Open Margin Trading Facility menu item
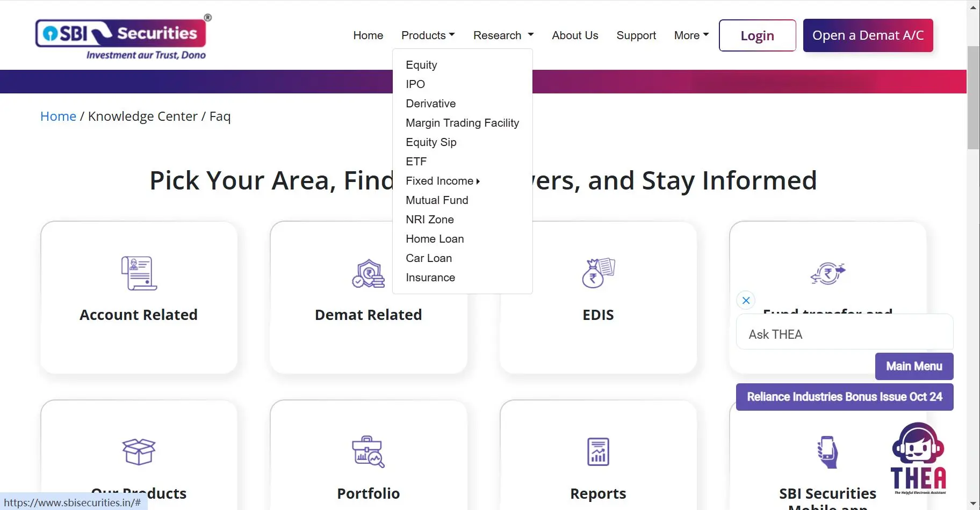 coord(463,123)
